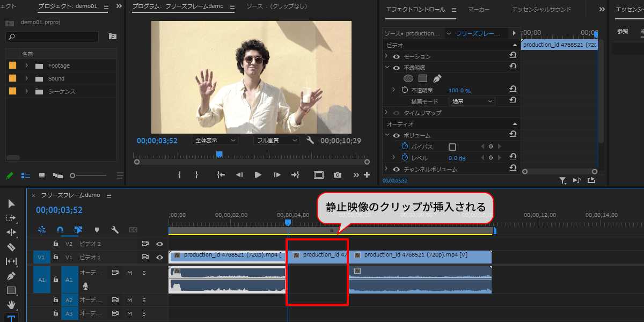
Task: Solo audio track A1
Action: click(144, 273)
